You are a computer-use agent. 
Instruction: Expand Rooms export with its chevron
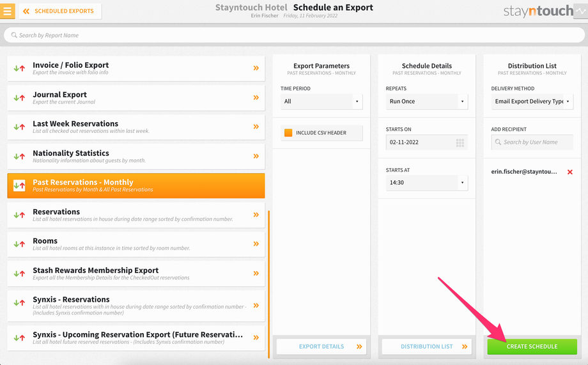pos(256,244)
